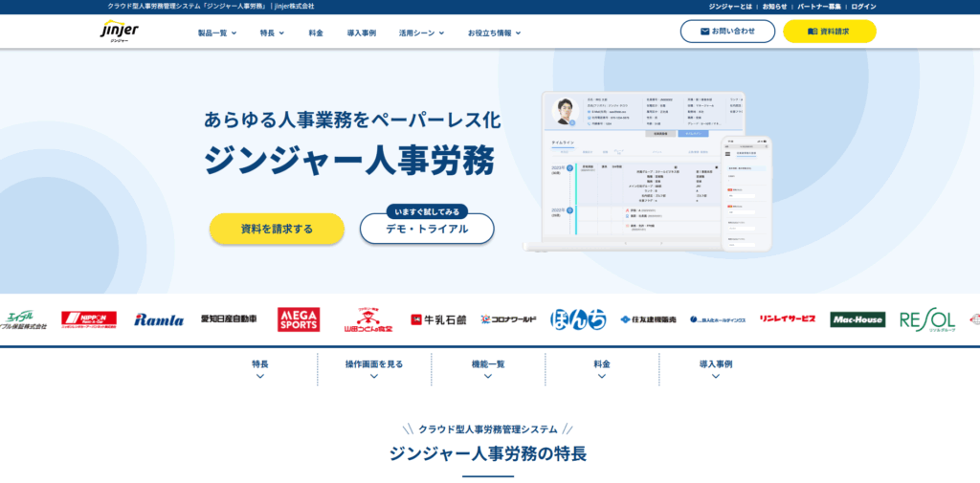The height and width of the screenshot is (483, 980).
Task: Click the 住友建機販売 logo
Action: 648,319
